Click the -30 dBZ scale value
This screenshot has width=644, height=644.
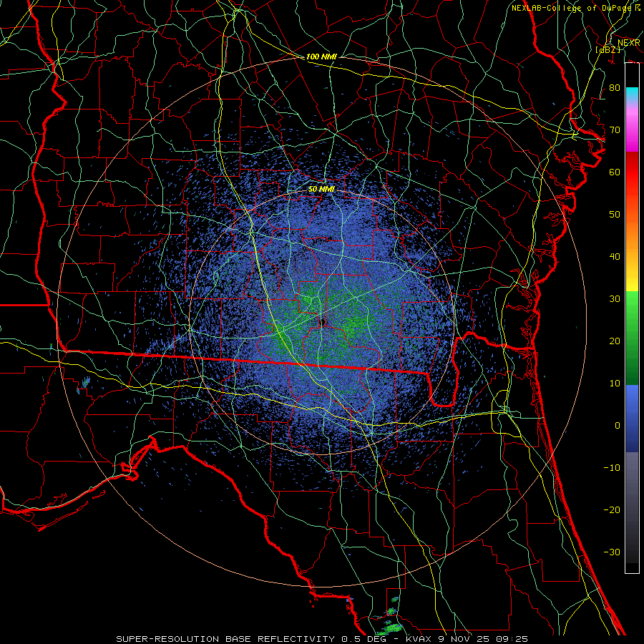(612, 552)
